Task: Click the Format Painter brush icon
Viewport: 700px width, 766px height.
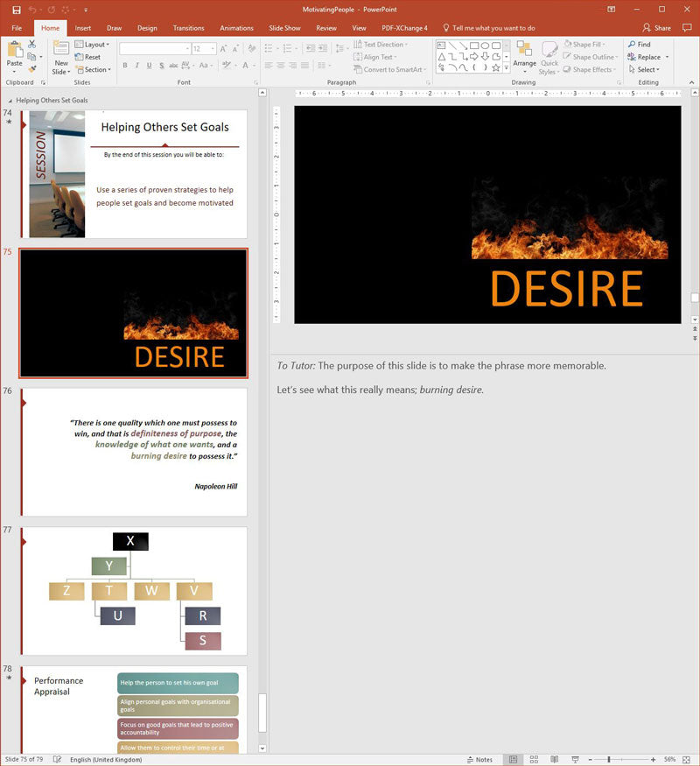Action: pos(32,69)
